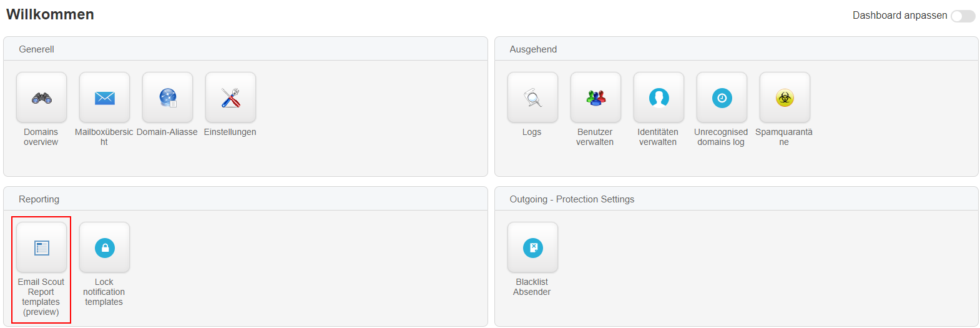Screen dimensions: 980x328
Task: Open the outgoing Logs magnifier icon
Action: [532, 97]
